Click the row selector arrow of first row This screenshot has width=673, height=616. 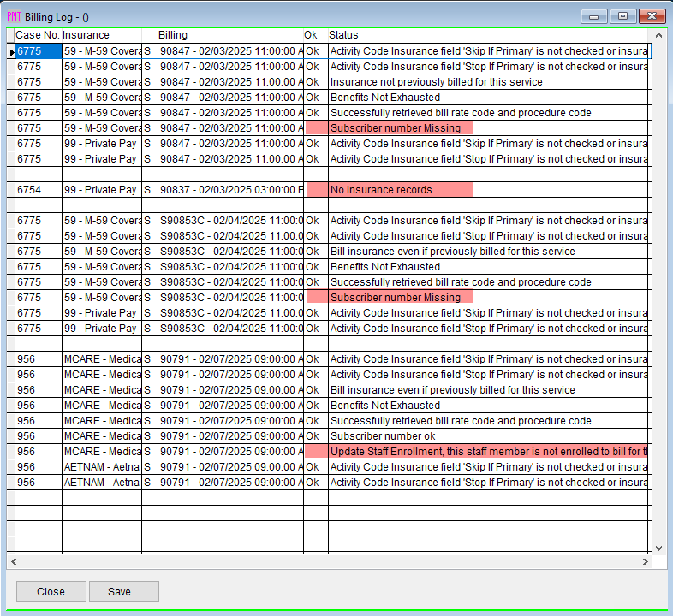tap(11, 51)
